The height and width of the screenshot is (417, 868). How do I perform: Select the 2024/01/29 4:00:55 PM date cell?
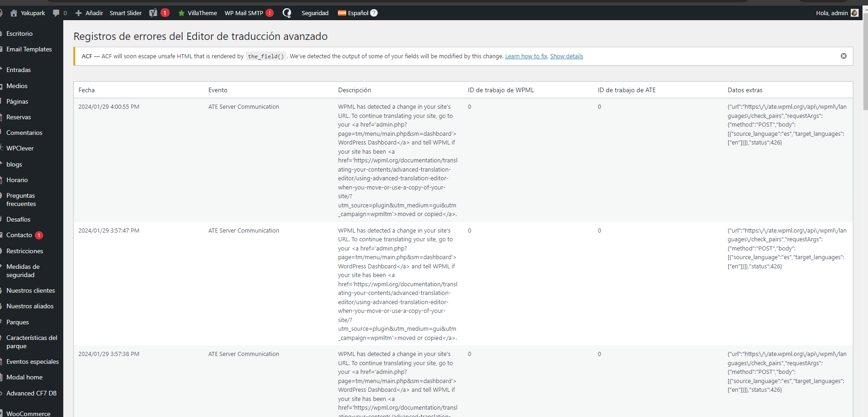[109, 107]
